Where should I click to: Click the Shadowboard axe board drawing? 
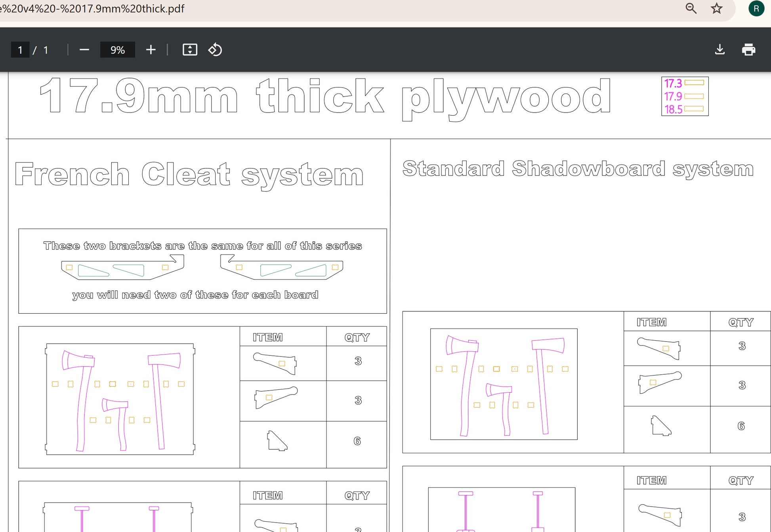[504, 384]
